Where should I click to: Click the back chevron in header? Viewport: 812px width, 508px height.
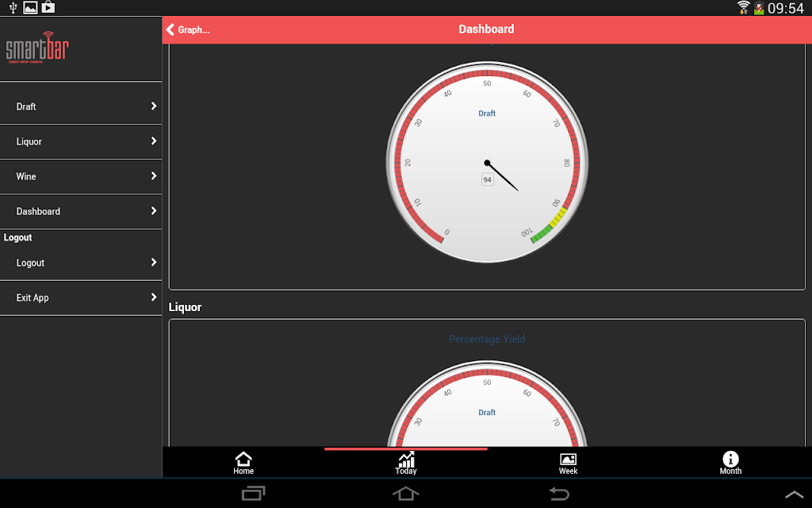coord(170,29)
